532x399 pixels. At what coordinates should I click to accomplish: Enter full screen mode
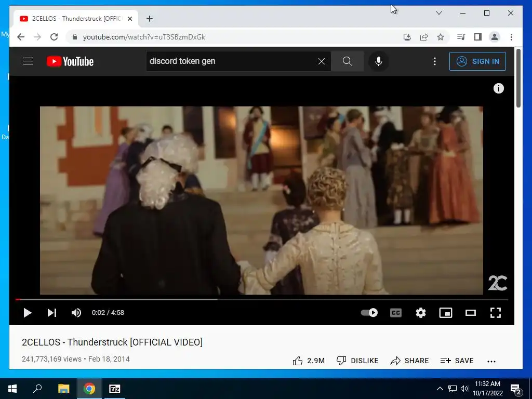[496, 312]
